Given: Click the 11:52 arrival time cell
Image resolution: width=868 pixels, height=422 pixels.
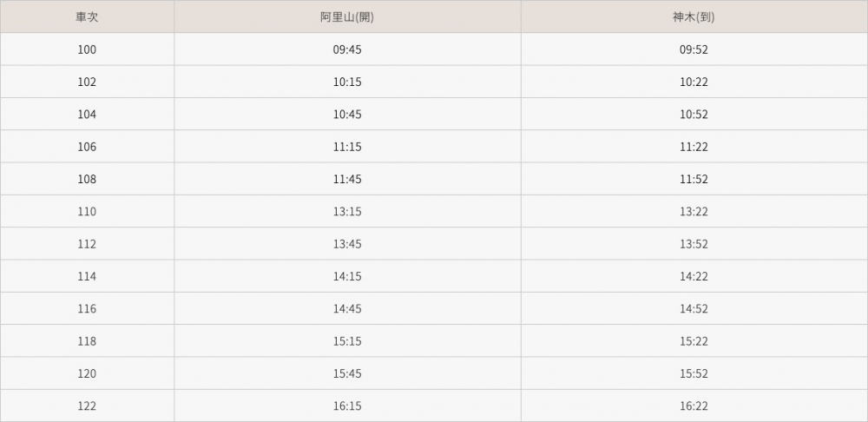Looking at the screenshot, I should [x=694, y=179].
